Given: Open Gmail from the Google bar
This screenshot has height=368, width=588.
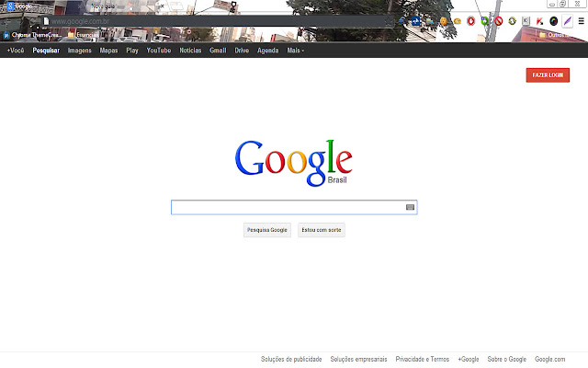Looking at the screenshot, I should click(218, 51).
